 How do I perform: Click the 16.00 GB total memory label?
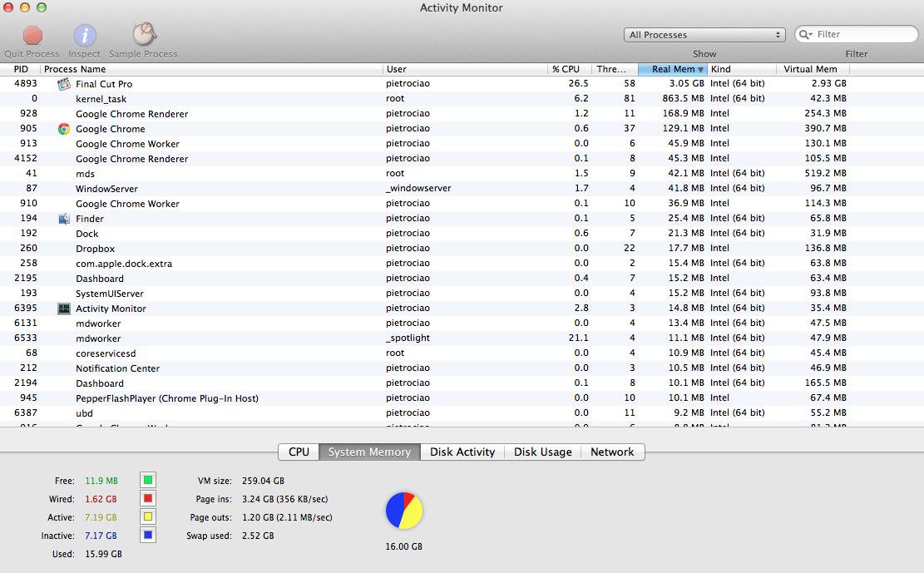point(404,546)
